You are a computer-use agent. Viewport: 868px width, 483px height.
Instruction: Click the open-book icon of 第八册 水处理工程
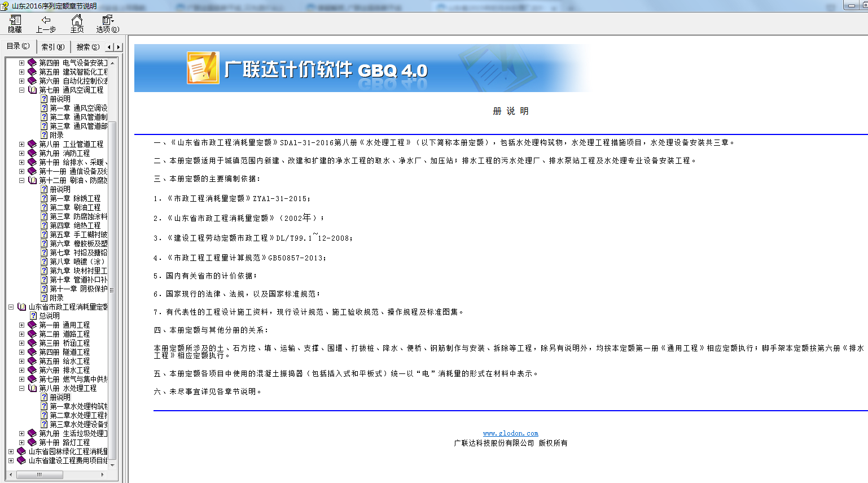tap(32, 388)
